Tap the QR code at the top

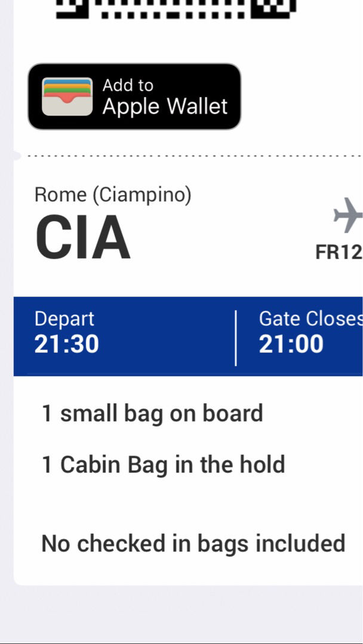pyautogui.click(x=176, y=8)
